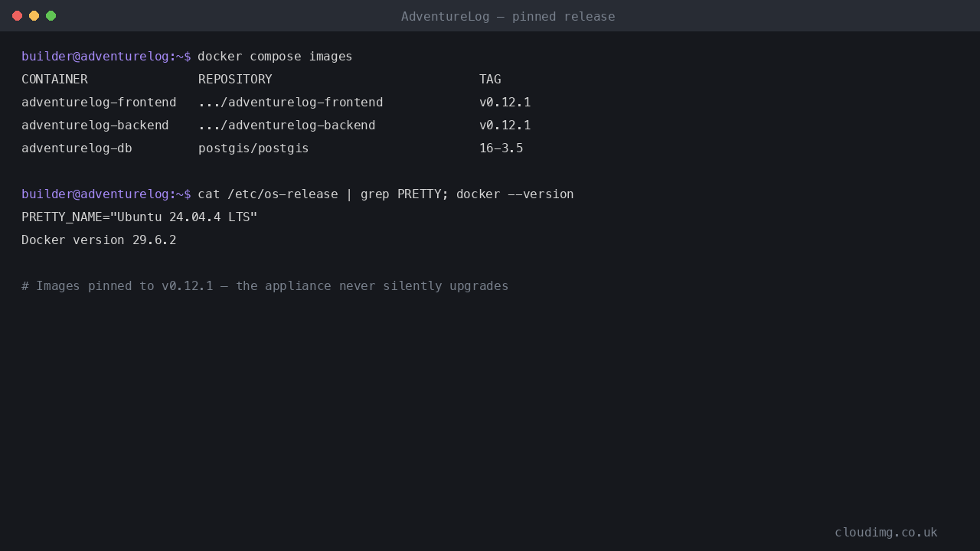980x551 pixels.
Task: Click the 'Docker version 29.6.2' output line
Action: click(99, 240)
